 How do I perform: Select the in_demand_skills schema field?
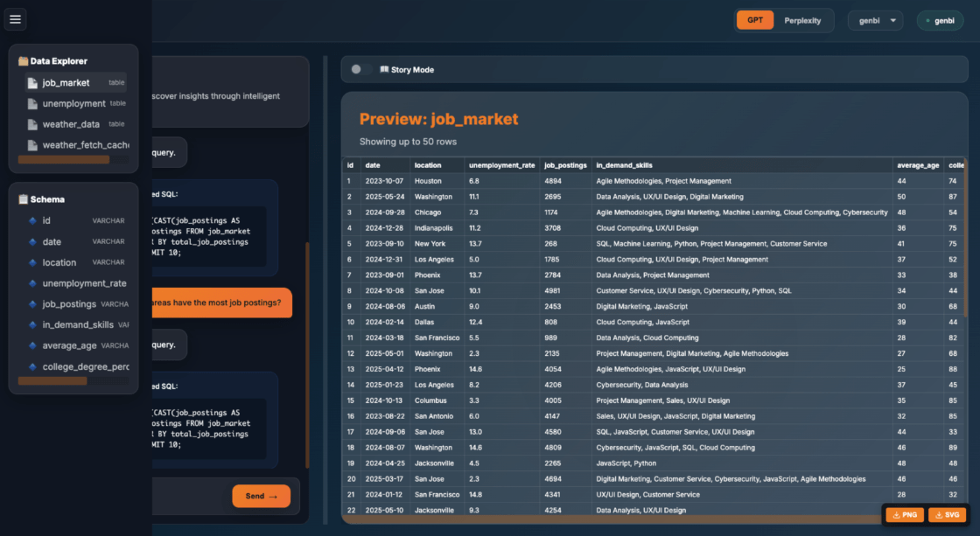tap(78, 324)
